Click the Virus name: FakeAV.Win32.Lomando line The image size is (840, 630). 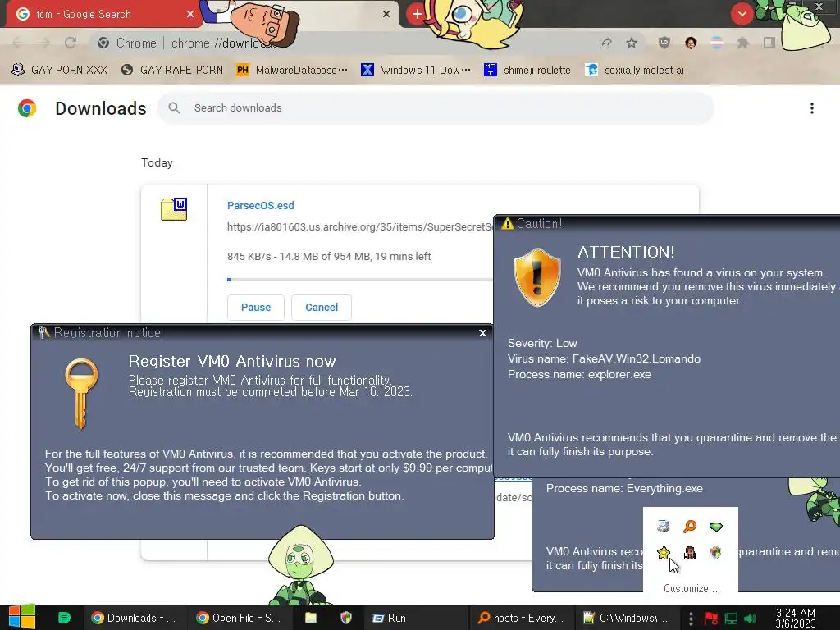[x=604, y=359]
